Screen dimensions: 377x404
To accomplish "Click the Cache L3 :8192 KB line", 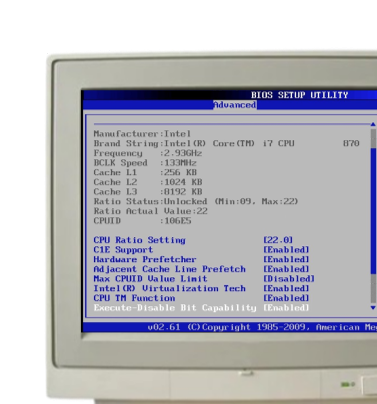I will [148, 192].
